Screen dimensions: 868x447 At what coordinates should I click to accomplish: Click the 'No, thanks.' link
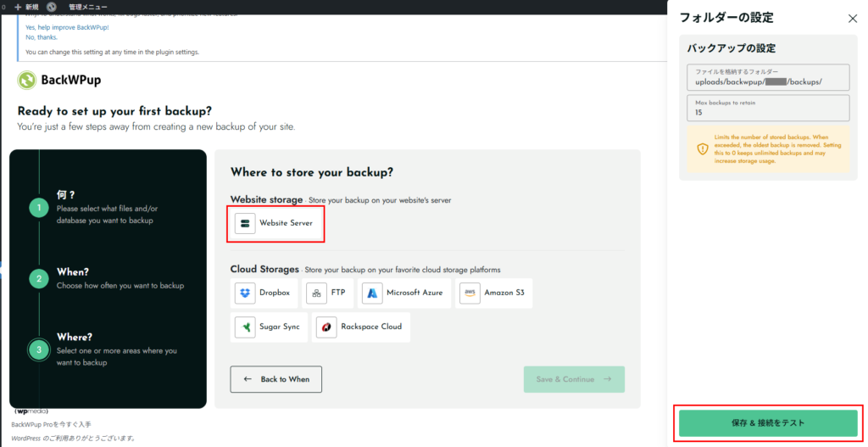[42, 37]
